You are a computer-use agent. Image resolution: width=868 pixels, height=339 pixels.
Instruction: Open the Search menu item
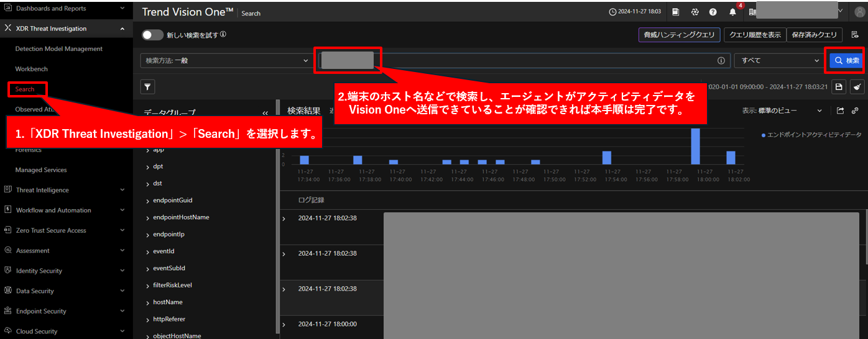(25, 89)
